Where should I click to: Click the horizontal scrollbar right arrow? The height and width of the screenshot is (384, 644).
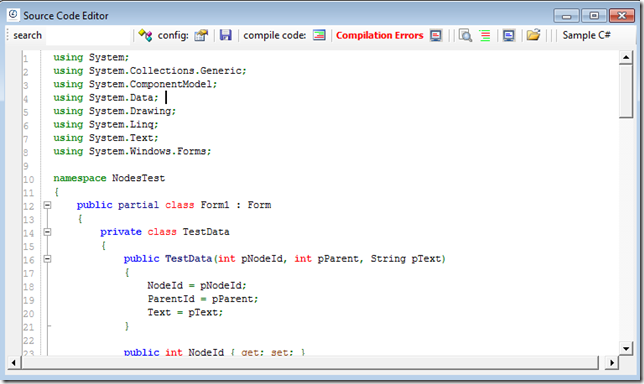pyautogui.click(x=612, y=363)
